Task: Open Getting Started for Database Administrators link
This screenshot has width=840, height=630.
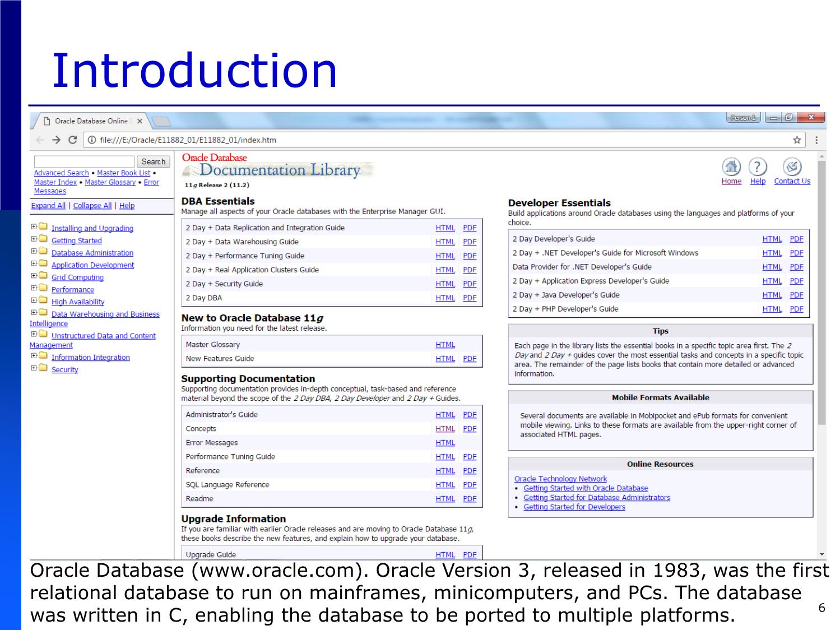Action: point(597,498)
